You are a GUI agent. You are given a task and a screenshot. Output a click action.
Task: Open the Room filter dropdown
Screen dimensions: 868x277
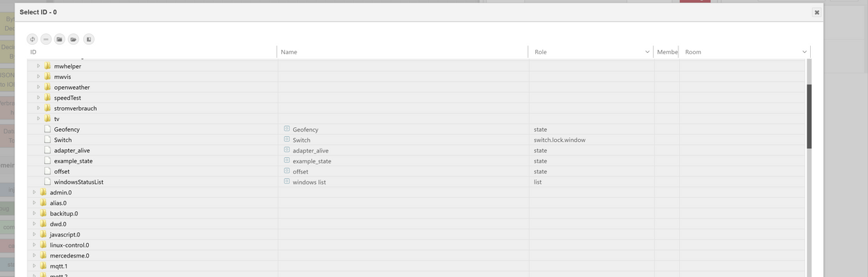(x=804, y=52)
